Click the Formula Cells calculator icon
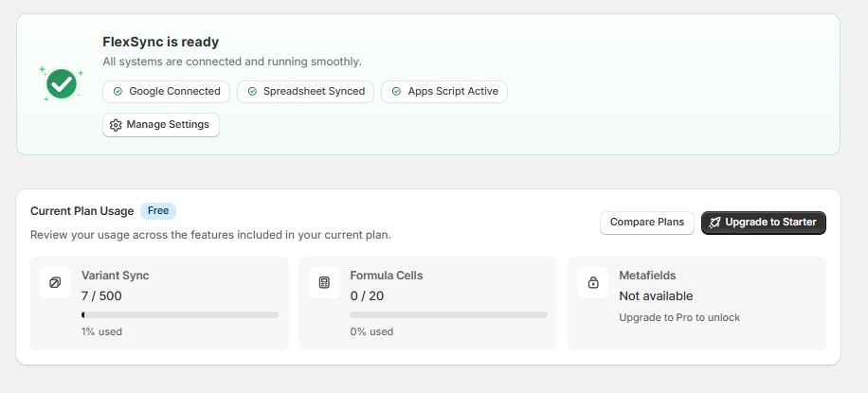 tap(324, 283)
